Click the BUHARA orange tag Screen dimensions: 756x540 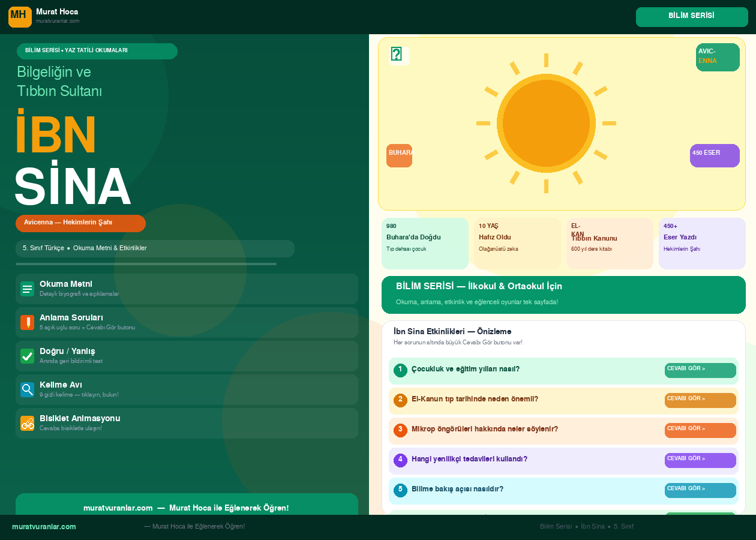399,155
